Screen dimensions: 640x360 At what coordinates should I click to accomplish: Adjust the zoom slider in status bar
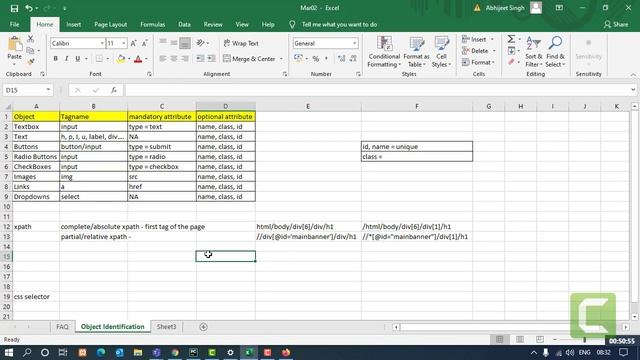coord(584,340)
